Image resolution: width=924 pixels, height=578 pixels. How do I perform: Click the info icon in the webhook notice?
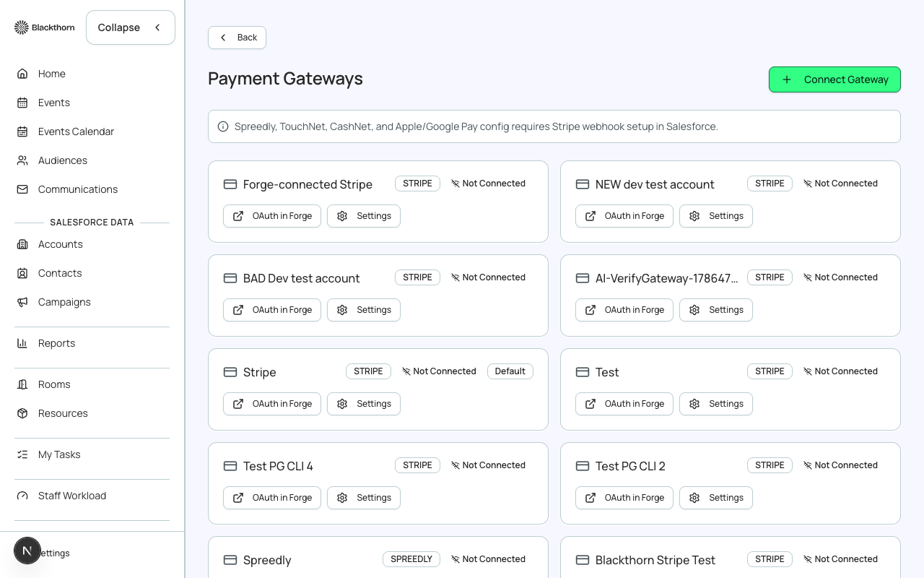tap(223, 126)
